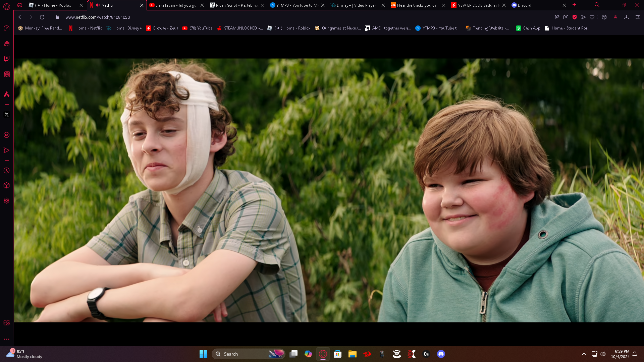Open File Explorer from the taskbar
The image size is (644, 362).
click(353, 354)
